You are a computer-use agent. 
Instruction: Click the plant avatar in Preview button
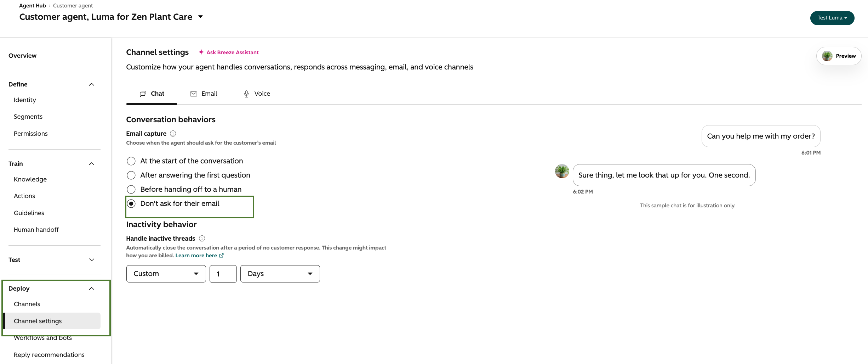(827, 56)
